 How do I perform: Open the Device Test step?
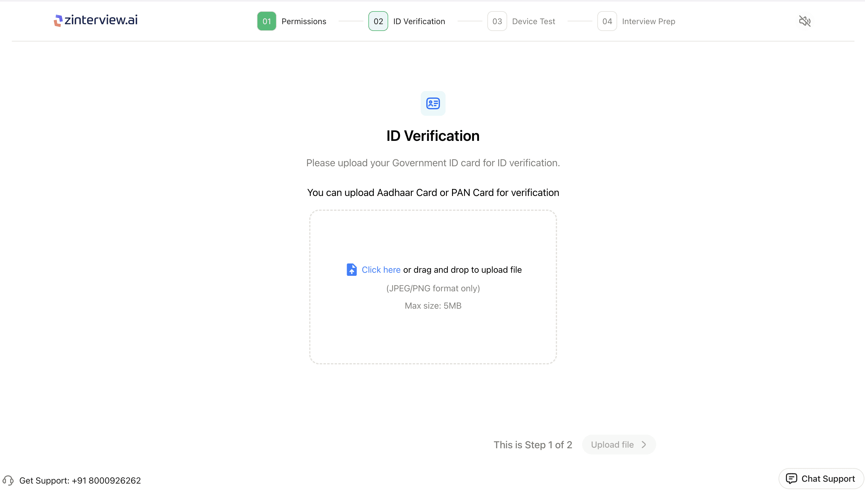533,21
